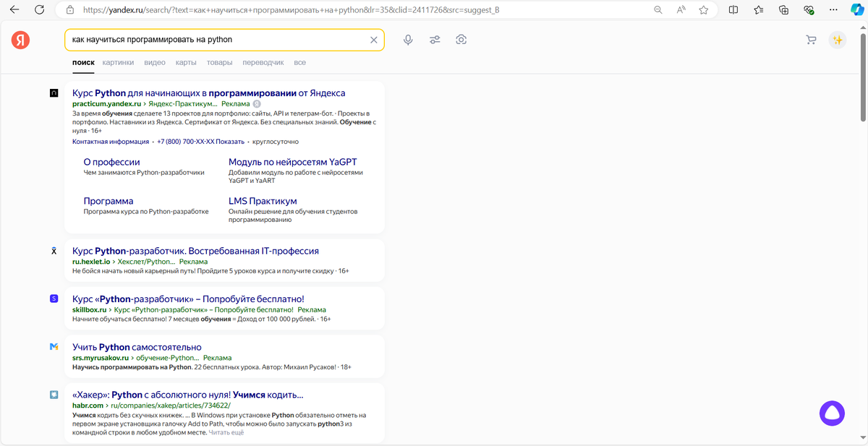Image resolution: width=868 pixels, height=446 pixels.
Task: Open the все services tab
Action: pyautogui.click(x=299, y=63)
